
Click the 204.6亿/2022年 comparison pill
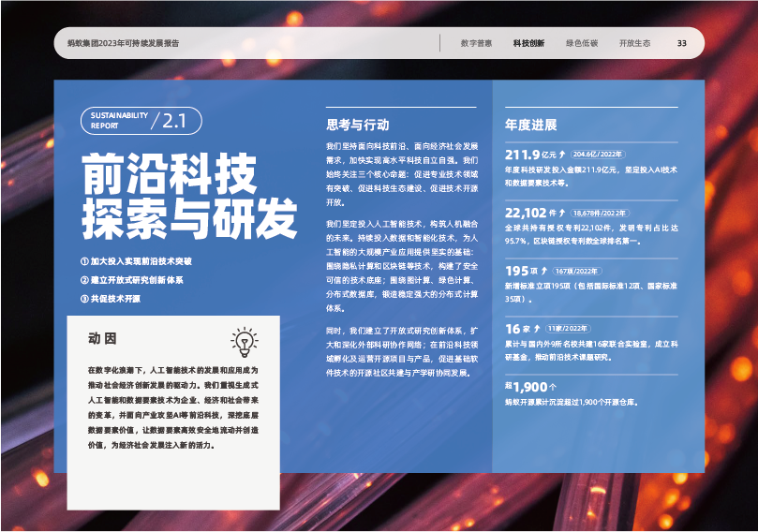tap(598, 155)
